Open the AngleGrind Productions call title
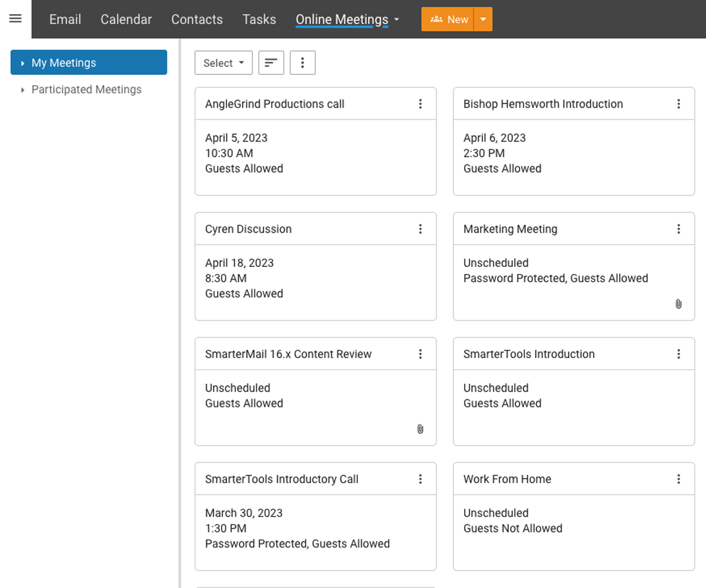Screen dimensions: 706x588 275,104
